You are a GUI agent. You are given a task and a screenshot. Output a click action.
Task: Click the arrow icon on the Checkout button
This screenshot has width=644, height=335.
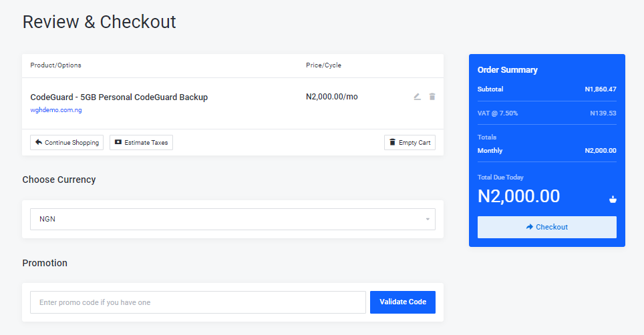[x=529, y=227]
